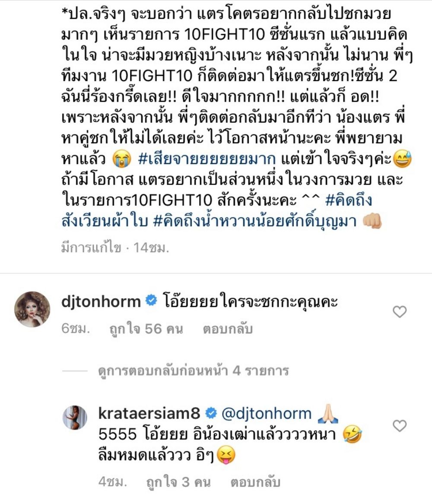
Task: Like the krataersiam8 reply with the heart
Action: [x=400, y=426]
